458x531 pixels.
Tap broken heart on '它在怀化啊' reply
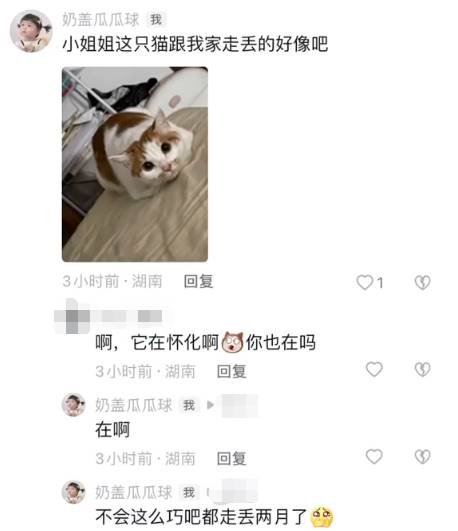pyautogui.click(x=422, y=369)
